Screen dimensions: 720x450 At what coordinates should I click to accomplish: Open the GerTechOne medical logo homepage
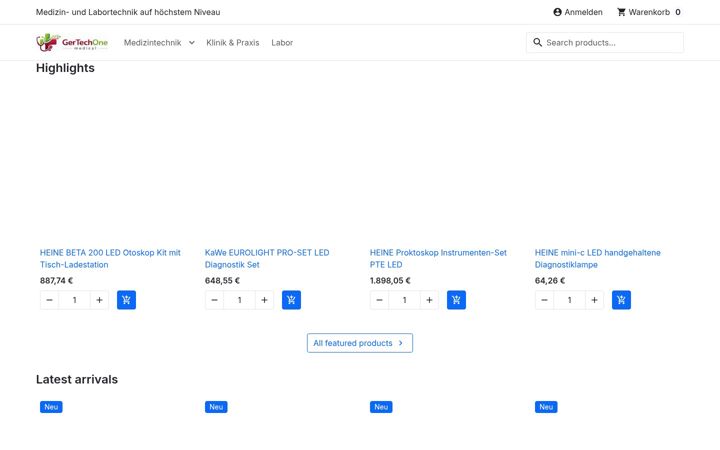(x=72, y=42)
